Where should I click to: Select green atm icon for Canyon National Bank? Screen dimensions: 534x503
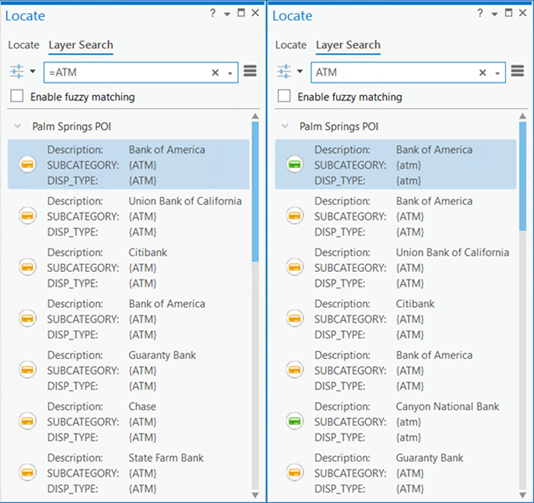(295, 421)
